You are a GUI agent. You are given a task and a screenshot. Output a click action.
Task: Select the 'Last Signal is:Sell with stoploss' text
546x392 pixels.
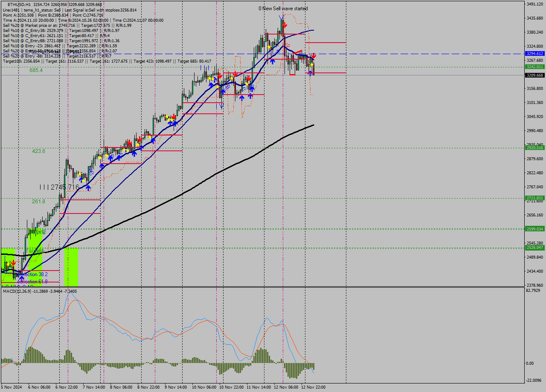101,10
